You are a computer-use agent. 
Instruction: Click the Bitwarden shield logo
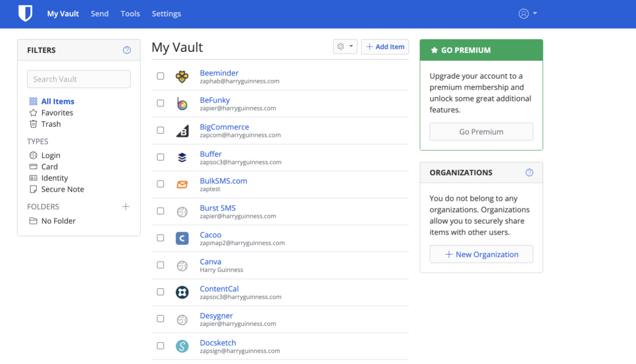[x=25, y=13]
